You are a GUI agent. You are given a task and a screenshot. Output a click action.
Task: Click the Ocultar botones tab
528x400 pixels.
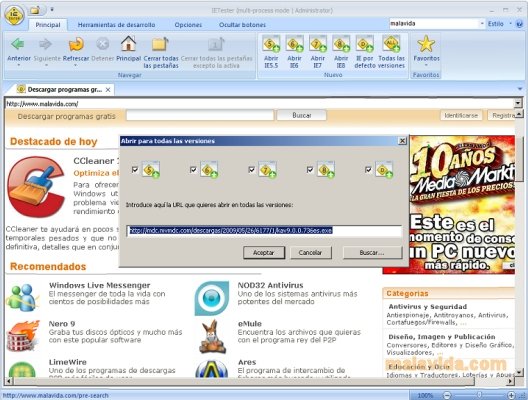click(242, 25)
